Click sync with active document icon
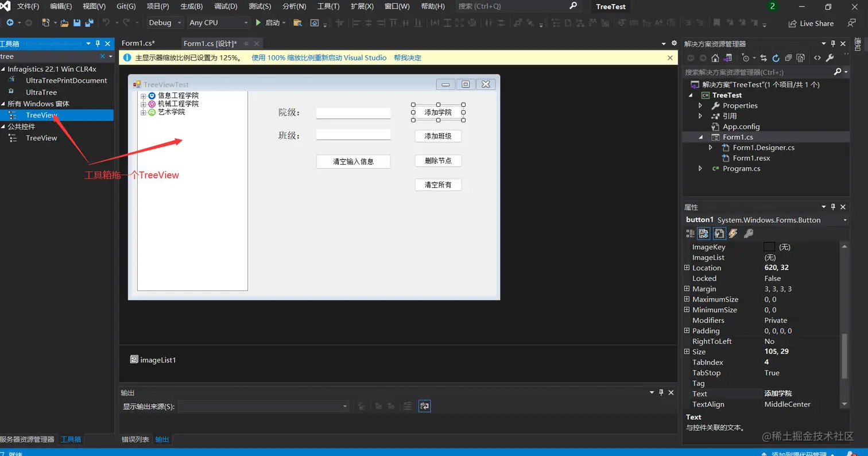The width and height of the screenshot is (868, 456). pyautogui.click(x=764, y=58)
